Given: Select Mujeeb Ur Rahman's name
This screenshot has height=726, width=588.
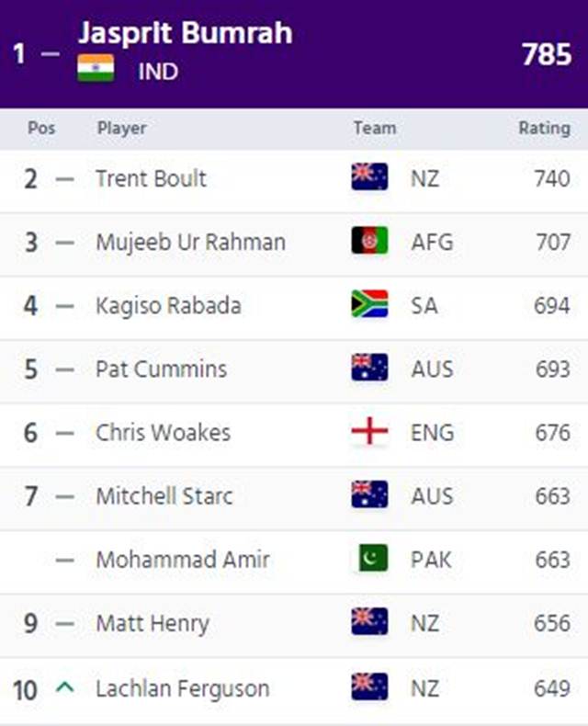Looking at the screenshot, I should click(191, 243).
